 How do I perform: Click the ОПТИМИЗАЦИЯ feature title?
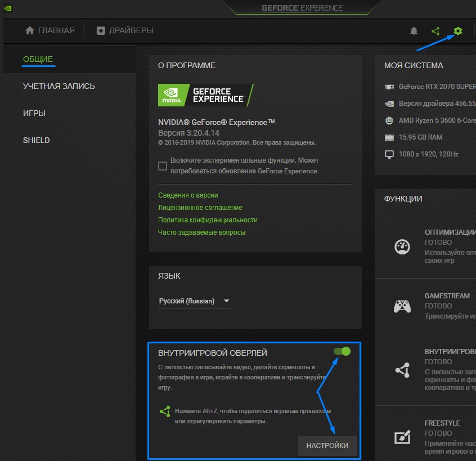450,232
